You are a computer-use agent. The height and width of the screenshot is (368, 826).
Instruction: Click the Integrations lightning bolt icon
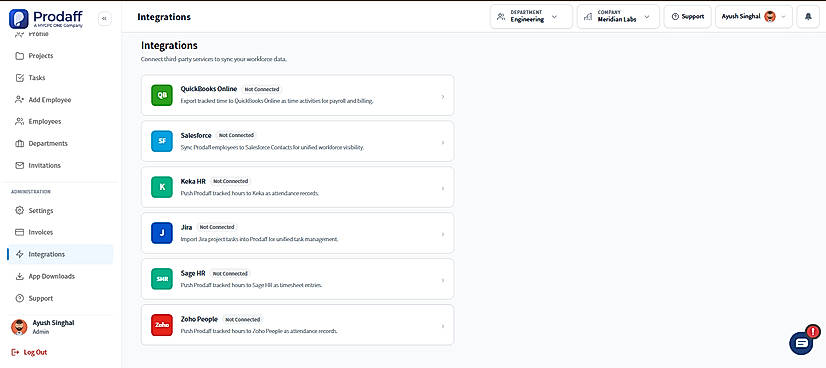click(19, 254)
